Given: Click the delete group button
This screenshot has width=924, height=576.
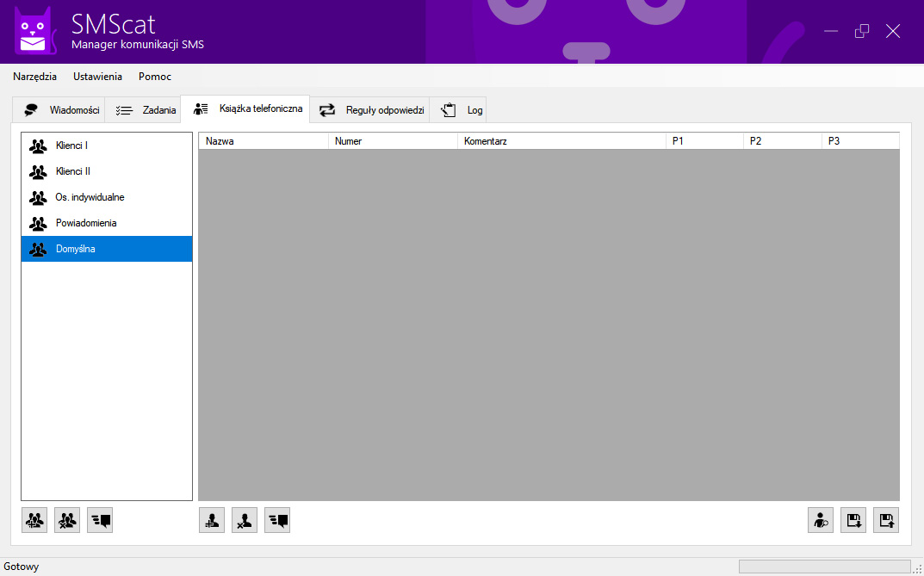Looking at the screenshot, I should [x=67, y=520].
